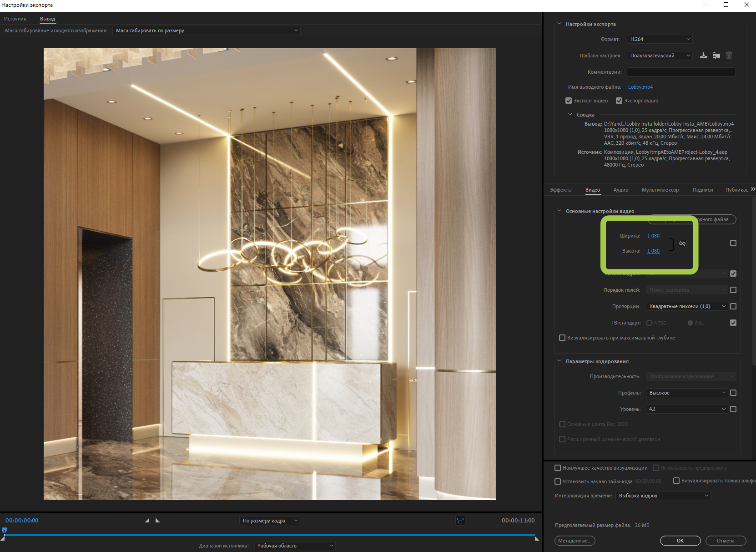The height and width of the screenshot is (552, 756).
Task: Open preview zoom dropdown По размеру кадра
Action: [x=270, y=521]
